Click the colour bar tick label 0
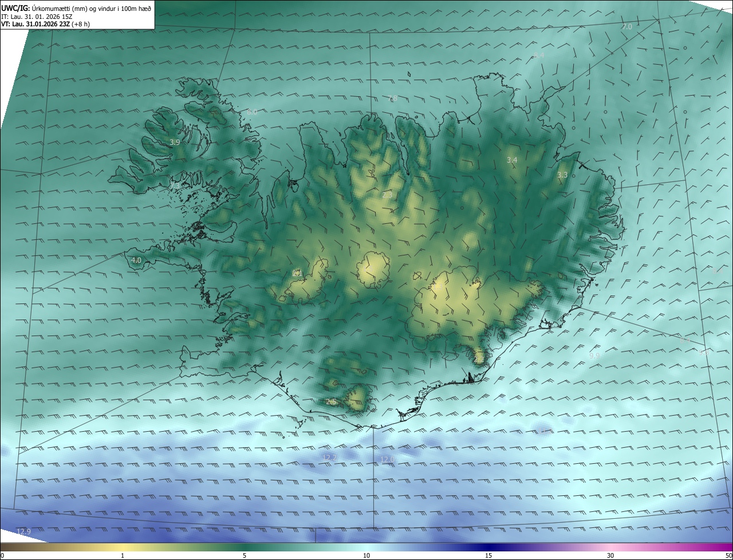This screenshot has height=560, width=733. click(x=2, y=555)
